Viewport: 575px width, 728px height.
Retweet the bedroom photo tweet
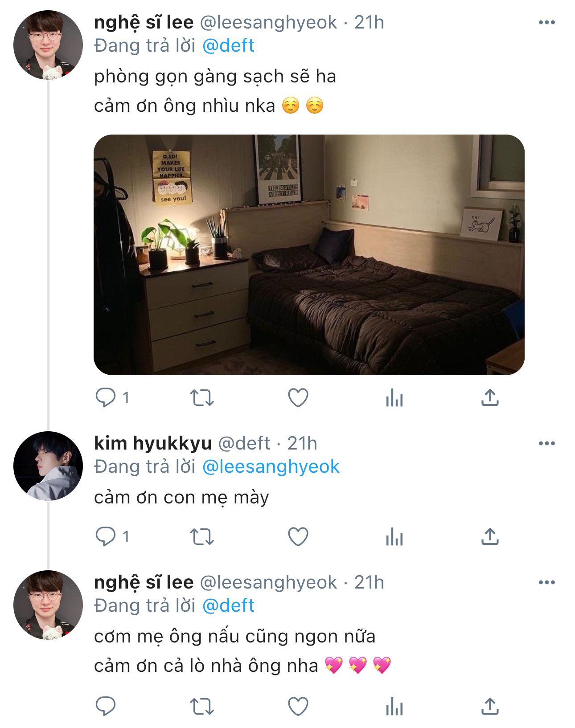coord(202,397)
